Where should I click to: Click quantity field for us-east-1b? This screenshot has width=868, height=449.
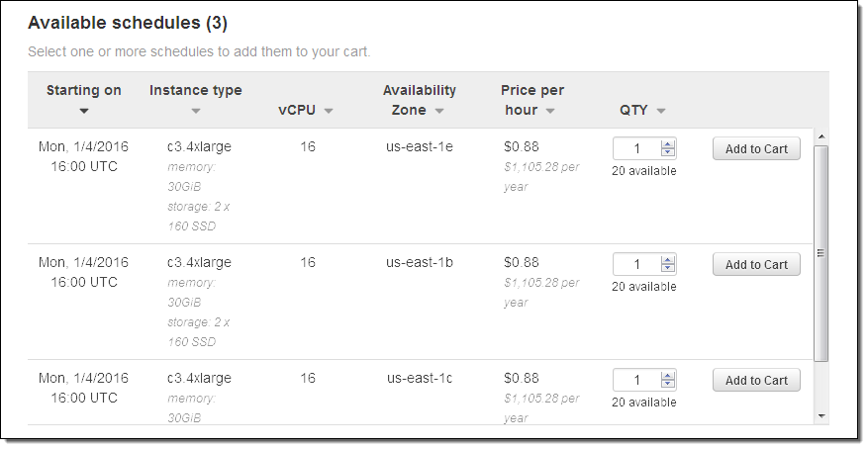[637, 265]
